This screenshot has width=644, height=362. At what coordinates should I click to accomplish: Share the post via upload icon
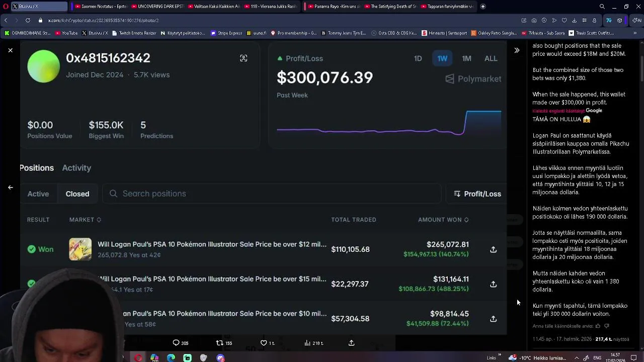point(351,343)
